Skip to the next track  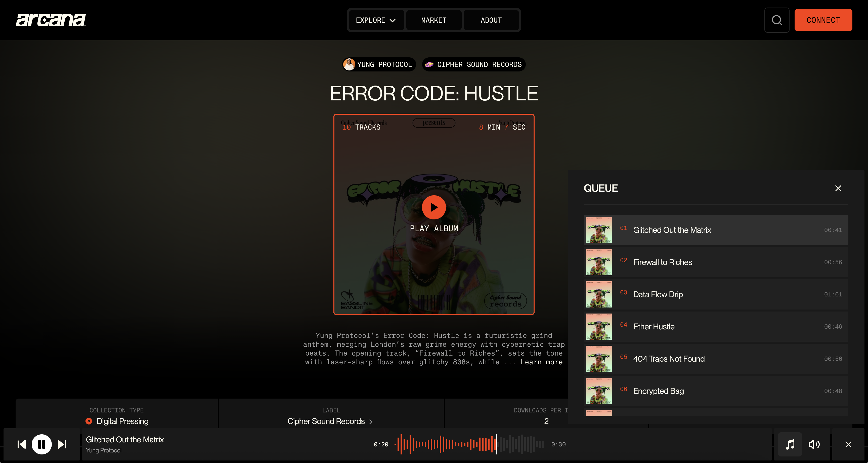click(62, 444)
